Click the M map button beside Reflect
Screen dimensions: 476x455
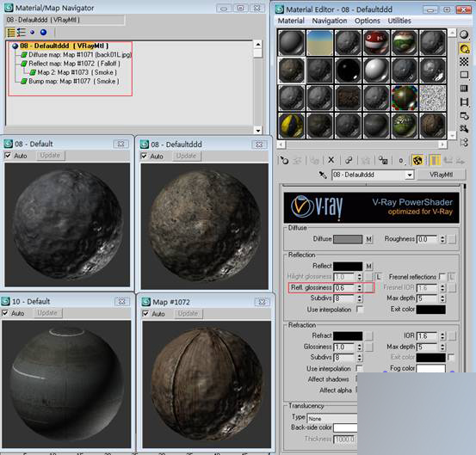point(368,266)
